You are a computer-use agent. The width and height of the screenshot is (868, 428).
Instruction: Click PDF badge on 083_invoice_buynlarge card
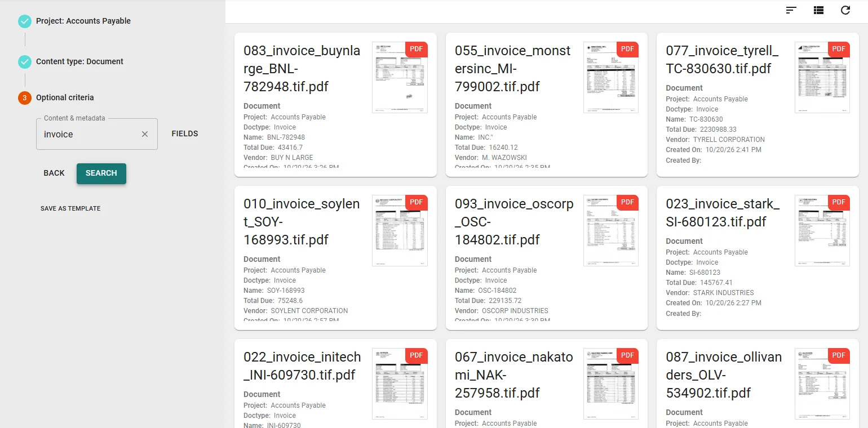[x=417, y=49]
